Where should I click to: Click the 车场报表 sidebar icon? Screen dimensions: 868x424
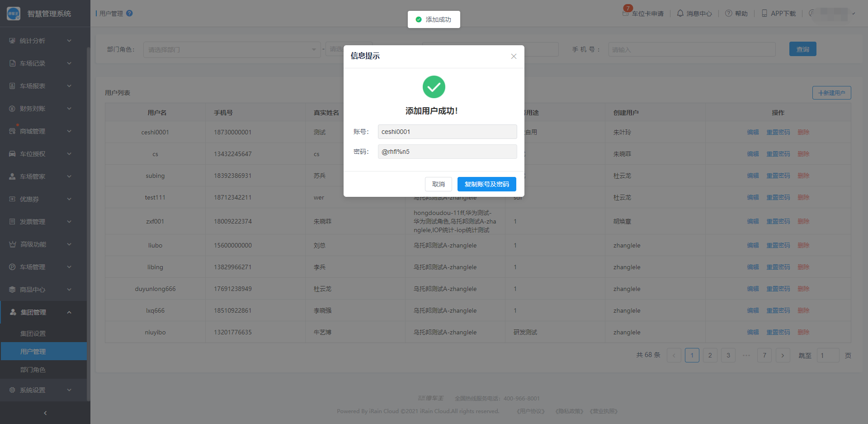click(12, 86)
